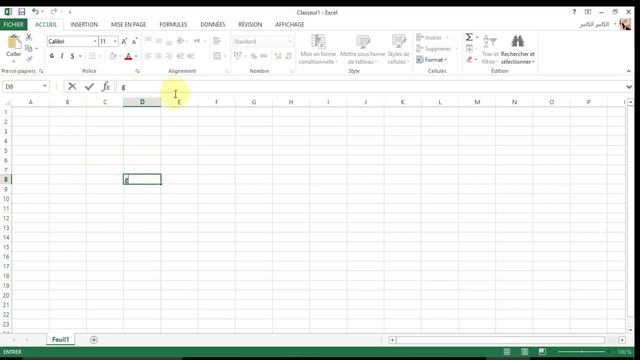640x360 pixels.
Task: Expand the Format menu in Cellules
Action: (432, 60)
